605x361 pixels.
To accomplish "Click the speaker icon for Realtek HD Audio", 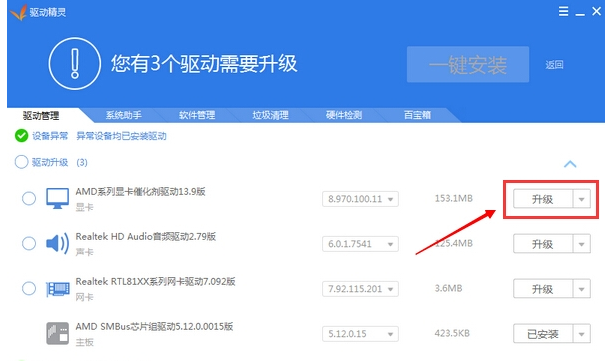I will pos(57,243).
